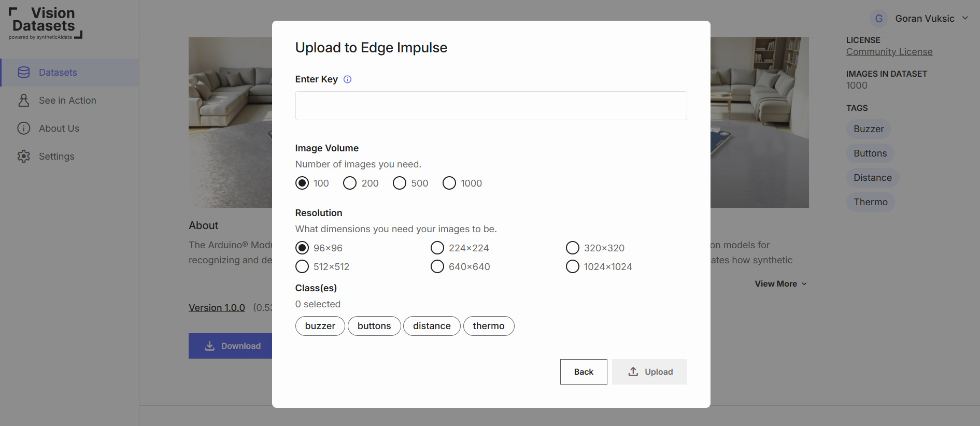
Task: Click the Settings gear icon
Action: [24, 157]
